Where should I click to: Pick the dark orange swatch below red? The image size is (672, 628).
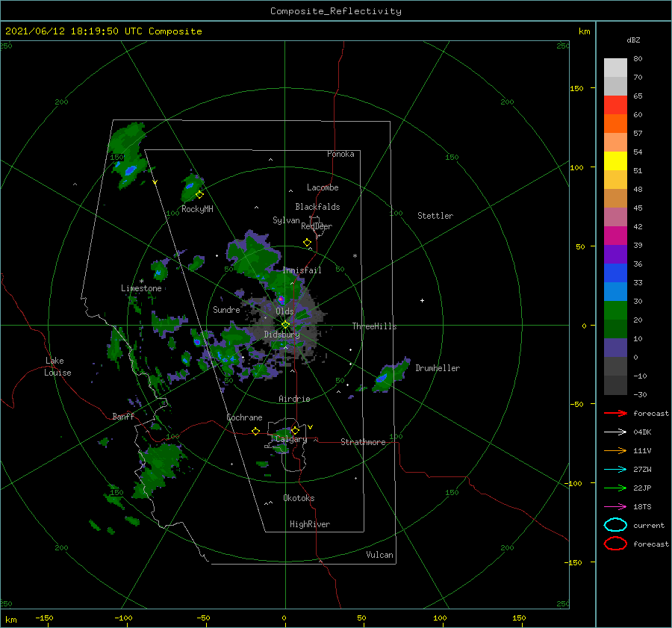tap(615, 123)
